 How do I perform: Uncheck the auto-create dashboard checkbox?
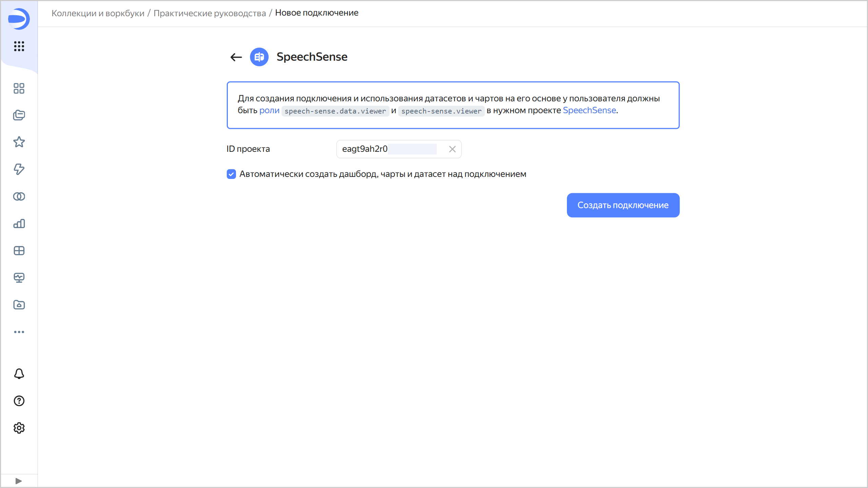coord(231,174)
